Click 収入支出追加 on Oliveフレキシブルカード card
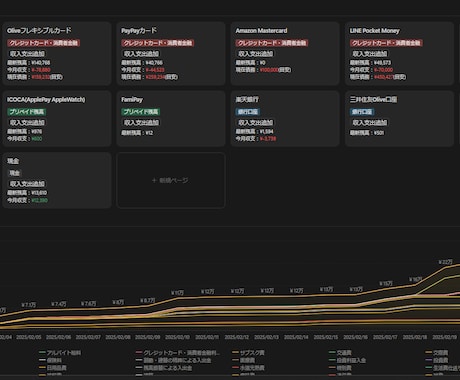The image size is (460, 380). (x=27, y=53)
